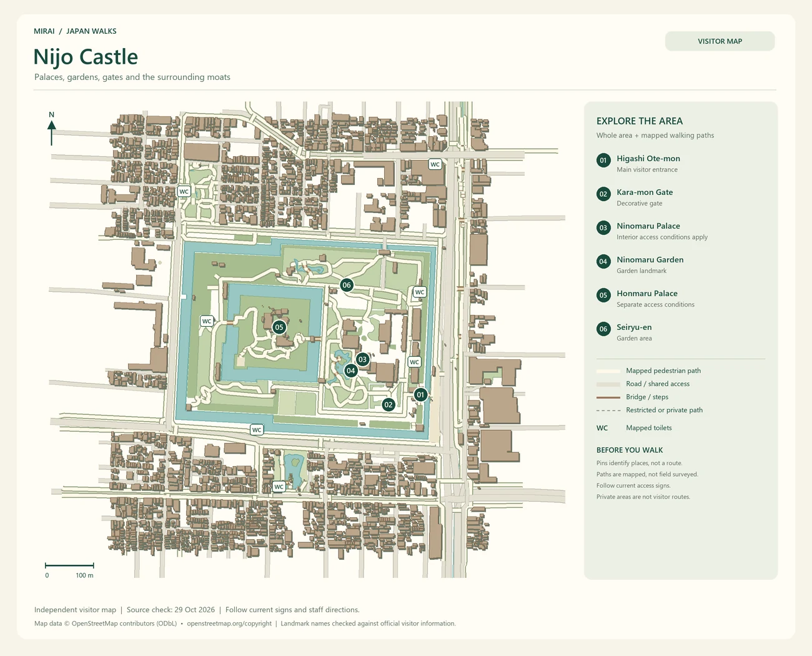The height and width of the screenshot is (656, 812).
Task: Click the WC marker in the northwest park
Action: click(184, 192)
